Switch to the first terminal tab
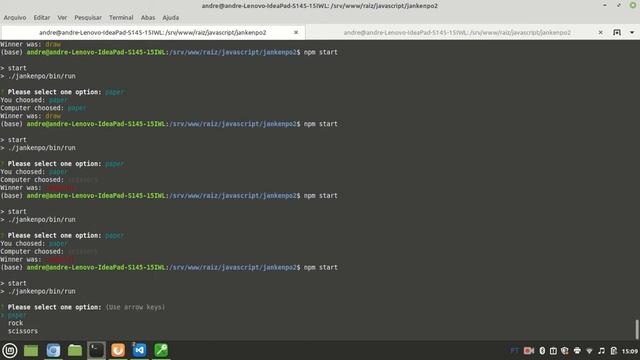The height and width of the screenshot is (360, 640). [x=153, y=32]
